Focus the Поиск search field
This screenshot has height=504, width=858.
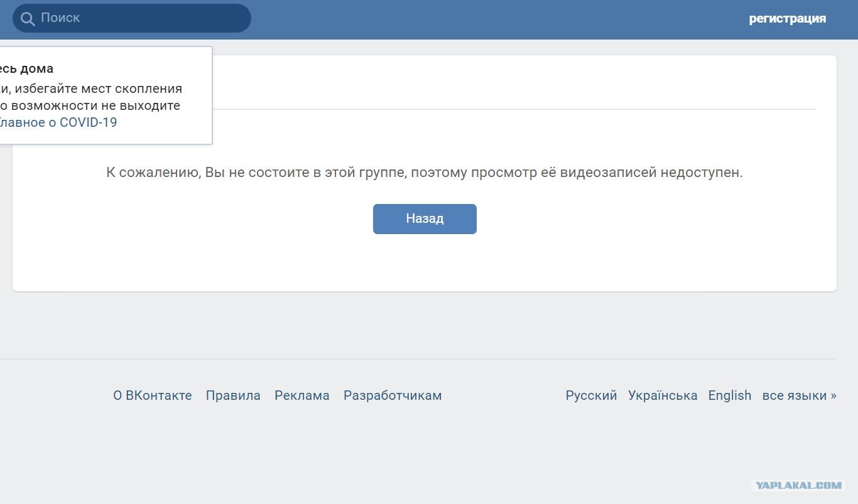[132, 18]
